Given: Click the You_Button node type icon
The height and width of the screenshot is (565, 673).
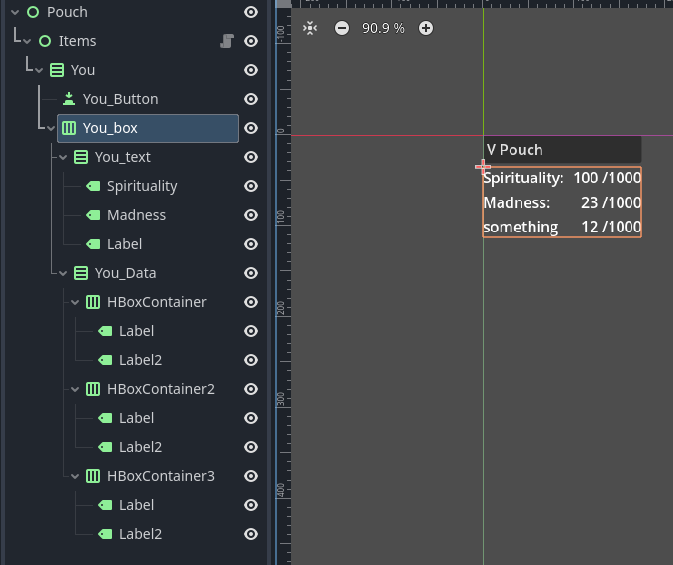Looking at the screenshot, I should pyautogui.click(x=69, y=99).
